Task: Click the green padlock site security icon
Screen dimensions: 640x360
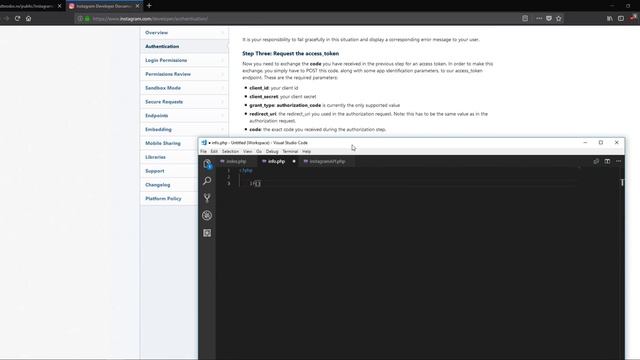Action: pyautogui.click(x=87, y=19)
